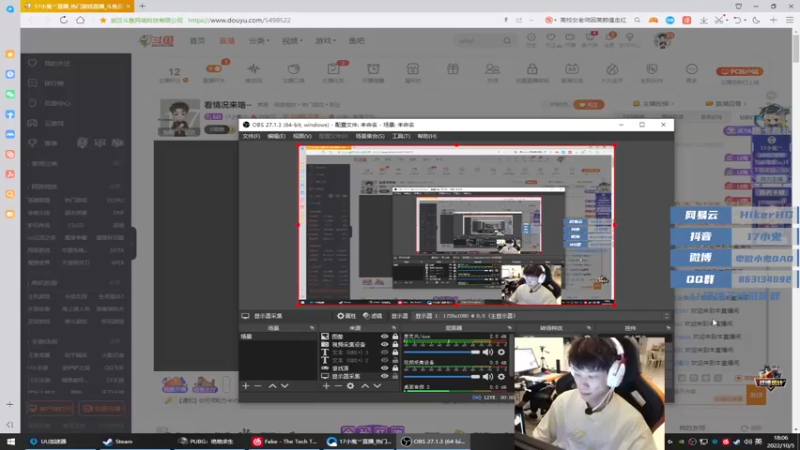Expand the 视频 dropdown in Douyu navigation
The width and height of the screenshot is (800, 450).
point(292,41)
